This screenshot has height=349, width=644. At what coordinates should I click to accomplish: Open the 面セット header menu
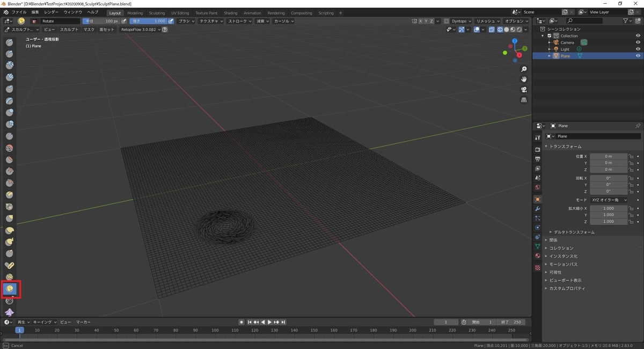pyautogui.click(x=107, y=30)
